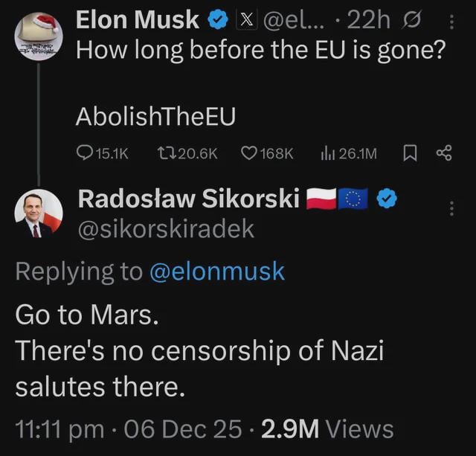Click Elon Musk's profile picture
The height and width of the screenshot is (456, 476).
(39, 37)
